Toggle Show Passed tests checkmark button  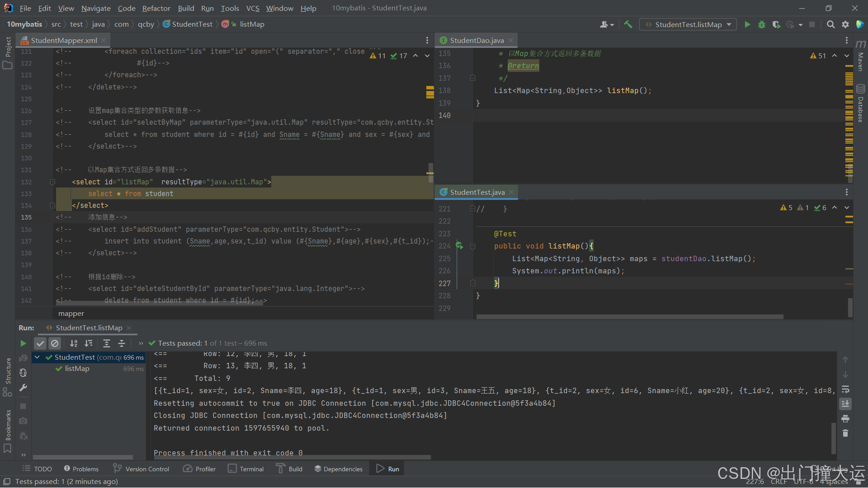[40, 343]
